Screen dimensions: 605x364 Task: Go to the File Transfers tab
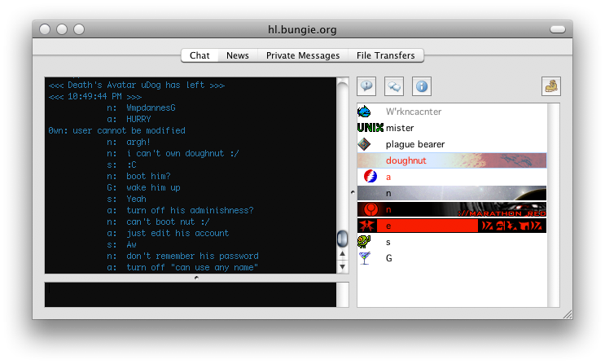(x=385, y=55)
